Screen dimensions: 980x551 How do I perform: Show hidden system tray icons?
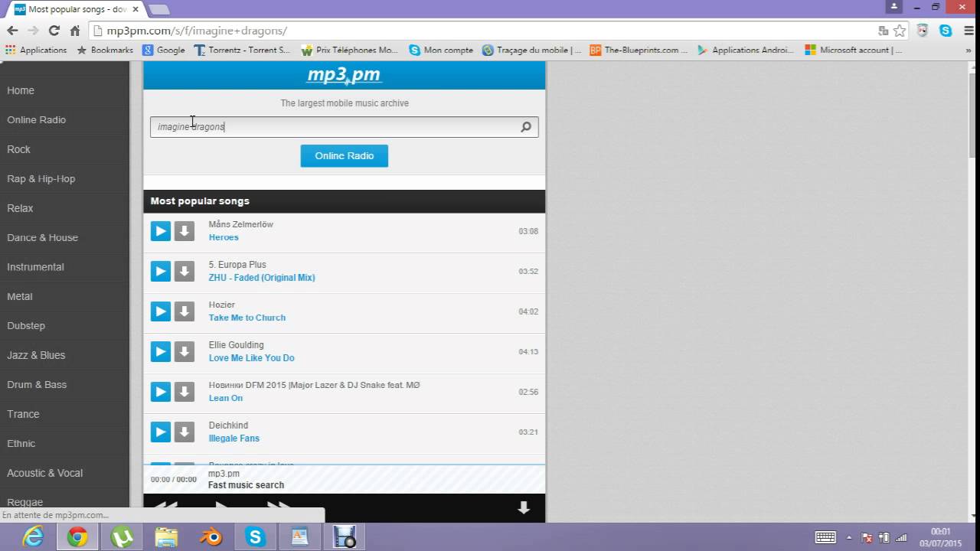click(x=849, y=537)
